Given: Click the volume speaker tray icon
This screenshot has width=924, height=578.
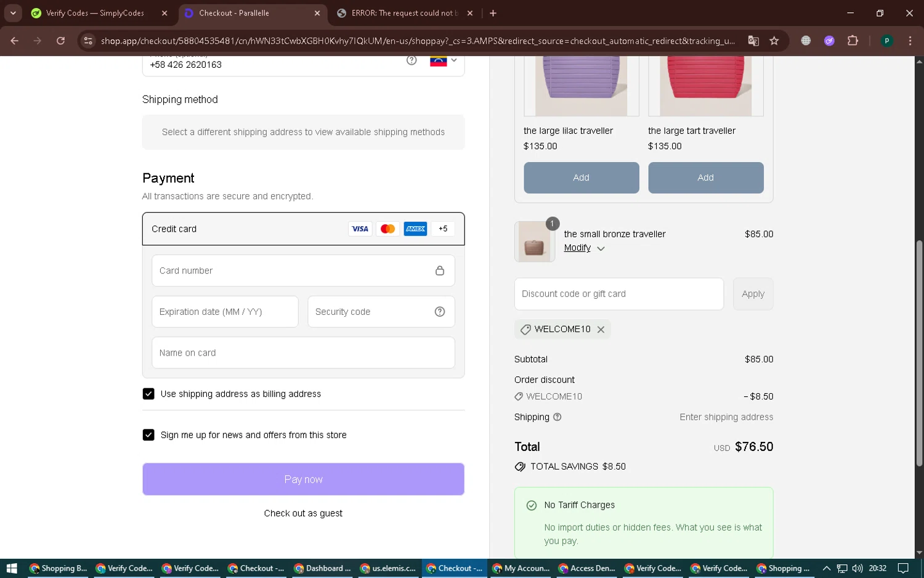Looking at the screenshot, I should (857, 568).
